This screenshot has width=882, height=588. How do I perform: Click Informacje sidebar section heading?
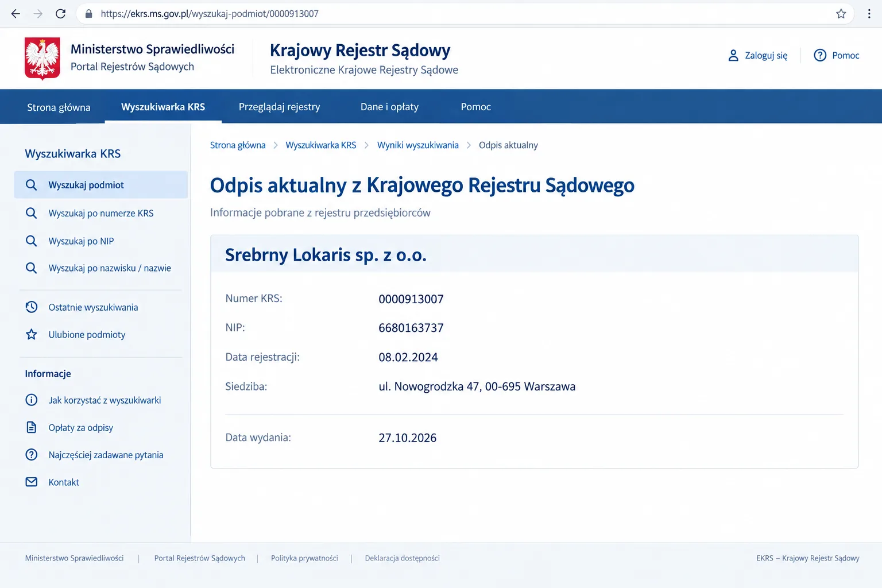48,374
